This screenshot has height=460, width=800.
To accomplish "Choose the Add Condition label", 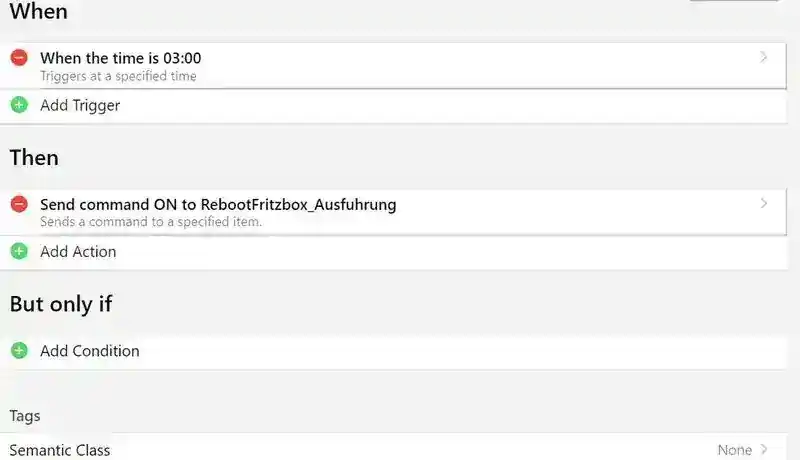I will pyautogui.click(x=90, y=351).
